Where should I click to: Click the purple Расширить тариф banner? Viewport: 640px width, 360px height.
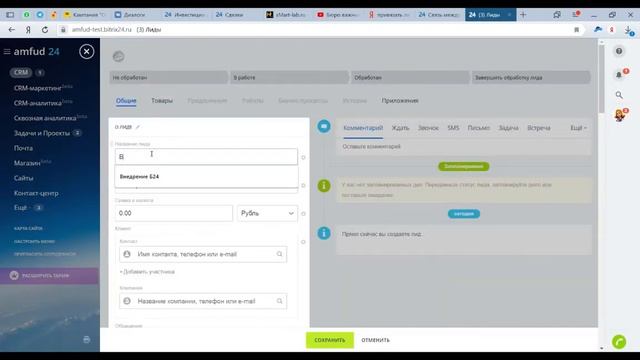tap(49, 276)
